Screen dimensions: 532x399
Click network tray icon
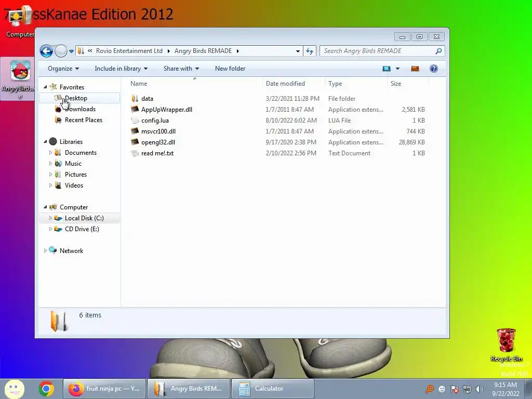point(467,389)
